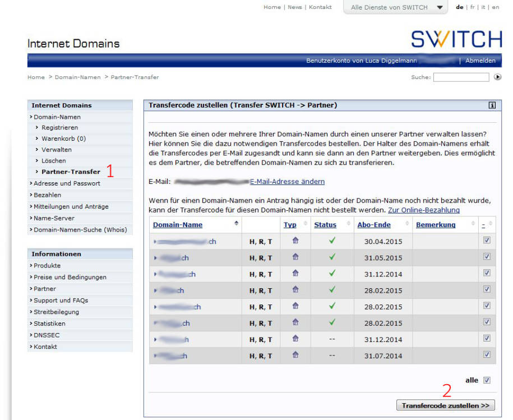Follow the 'Zur Online-Bezahlung' link

423,210
